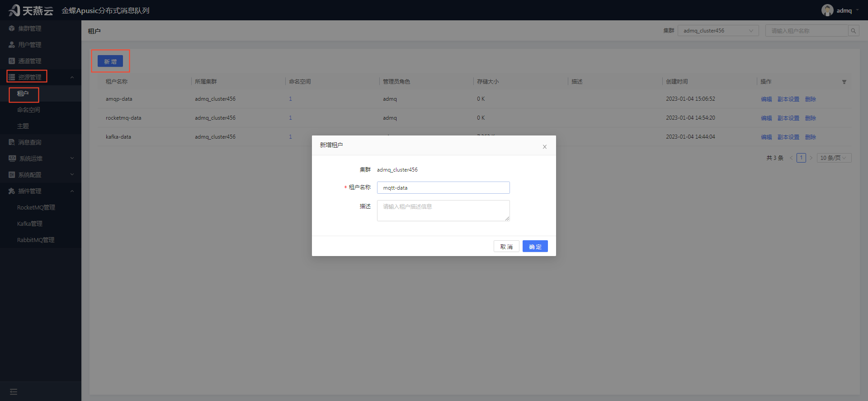
Task: Open the 集群 cluster dropdown
Action: coord(718,31)
